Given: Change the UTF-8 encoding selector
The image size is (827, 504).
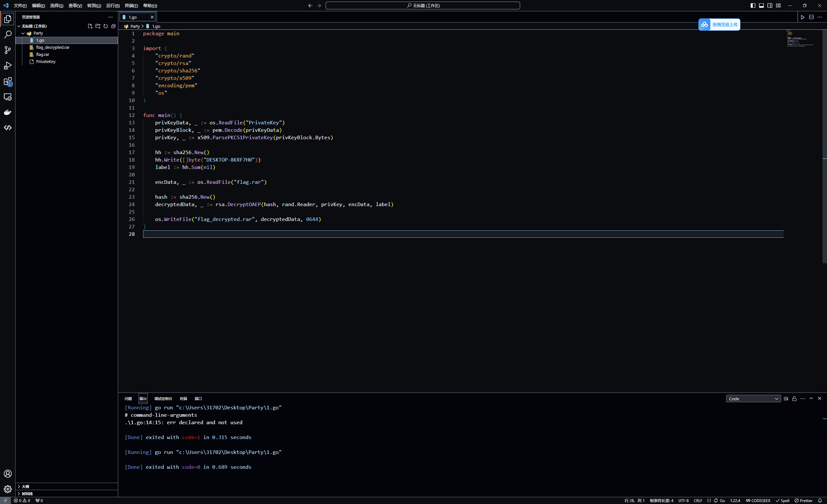Looking at the screenshot, I should 684,501.
